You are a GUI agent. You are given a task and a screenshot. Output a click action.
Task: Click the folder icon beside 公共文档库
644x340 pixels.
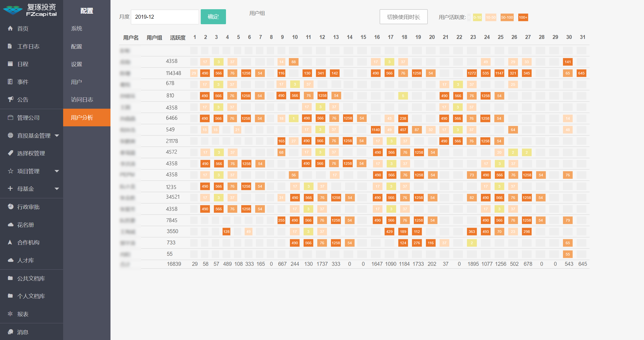(x=10, y=278)
